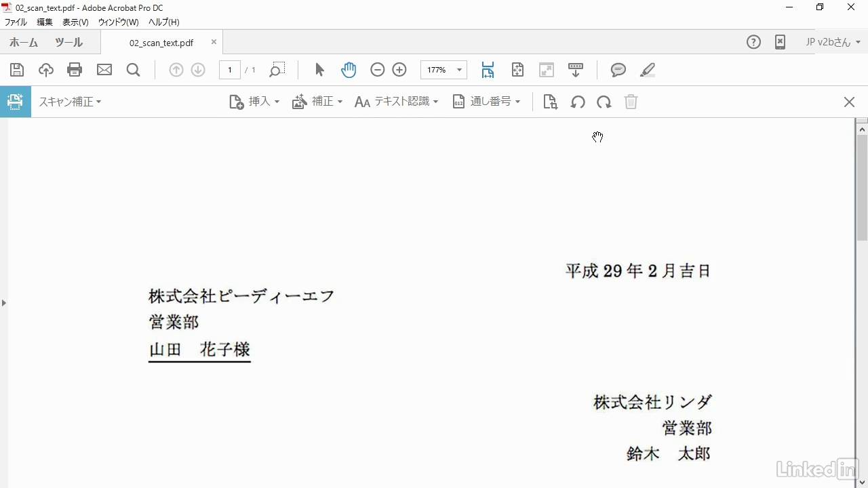Open the テキスト認識 dropdown
The image size is (868, 488).
pyautogui.click(x=397, y=102)
